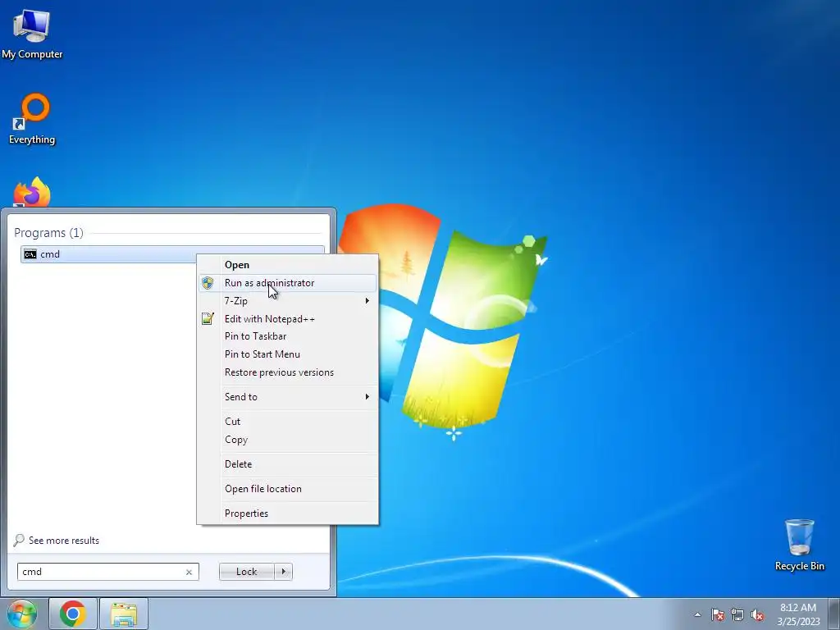The image size is (840, 630).
Task: Choose Copy in the context menu
Action: (288, 440)
